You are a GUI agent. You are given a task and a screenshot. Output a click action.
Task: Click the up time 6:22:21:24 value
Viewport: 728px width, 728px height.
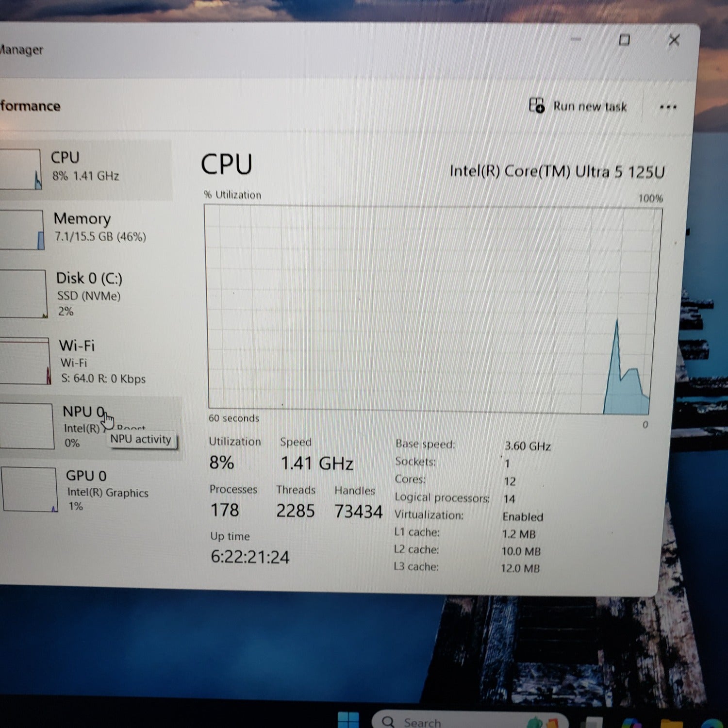250,557
